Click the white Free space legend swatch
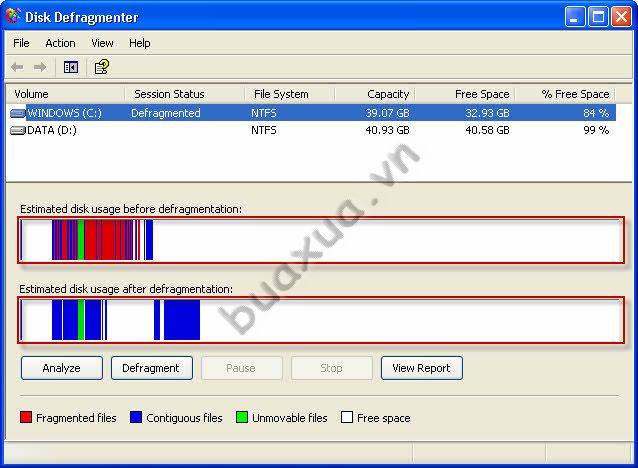Viewport: 638px width, 468px height. (x=347, y=417)
